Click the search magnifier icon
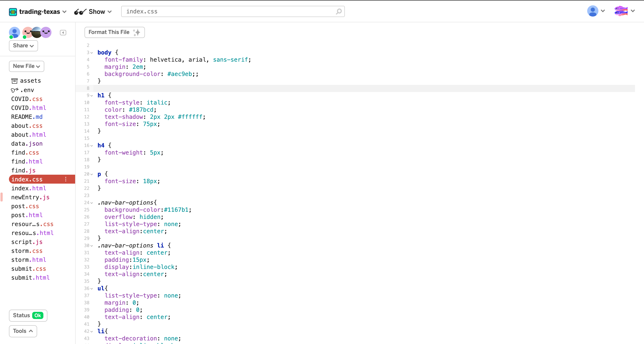644x344 pixels. point(339,11)
